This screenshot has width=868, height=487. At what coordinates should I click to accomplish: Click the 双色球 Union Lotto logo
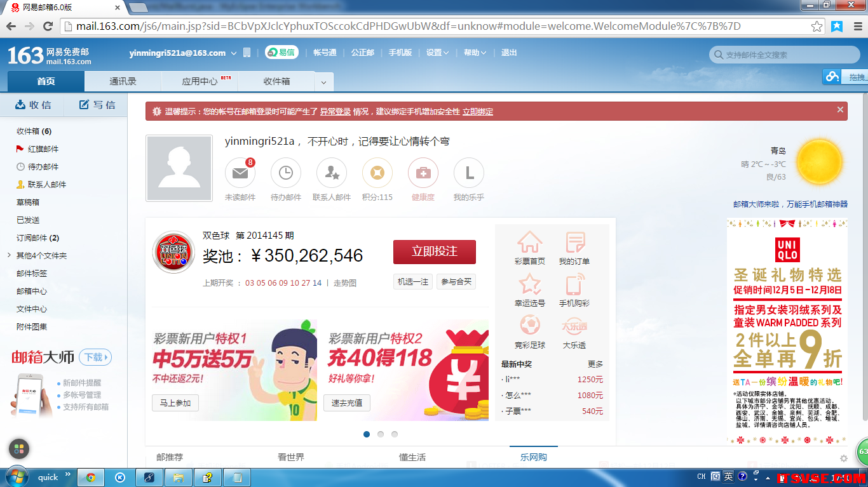(173, 252)
